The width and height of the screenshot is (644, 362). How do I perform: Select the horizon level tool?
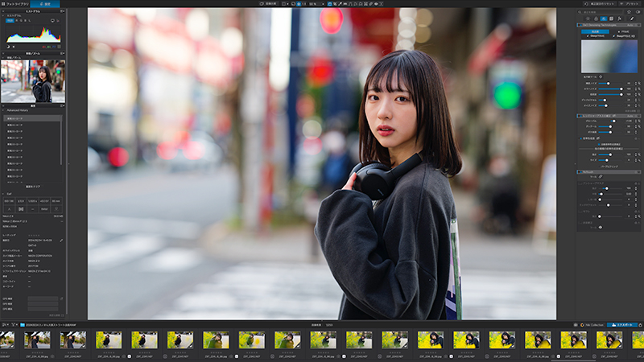point(345,4)
